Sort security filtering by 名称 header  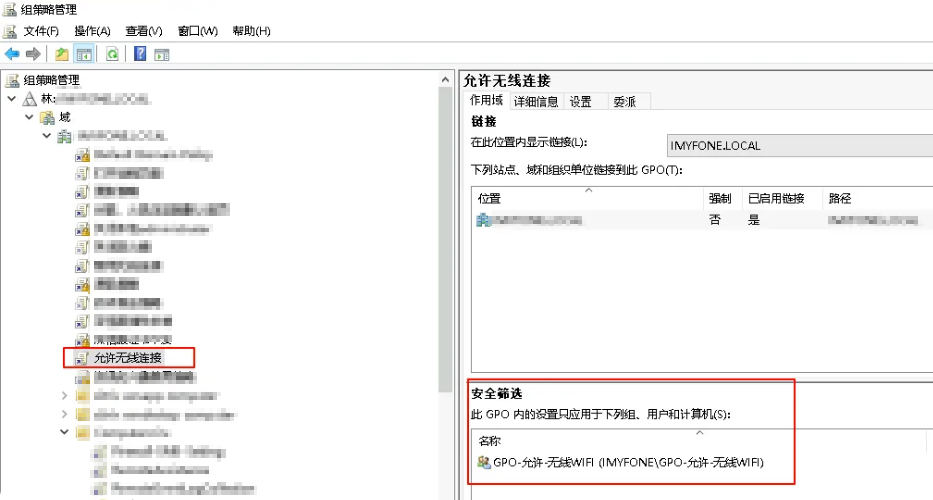[x=699, y=440]
